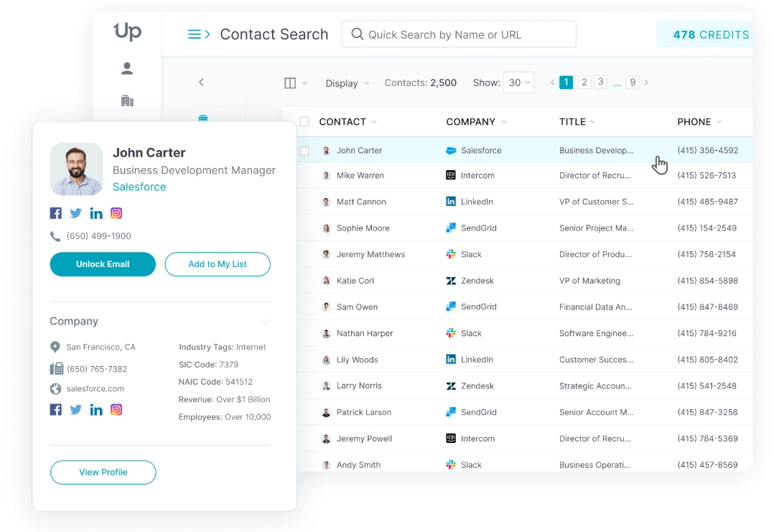779x532 pixels.
Task: Go to page 3
Action: 601,81
